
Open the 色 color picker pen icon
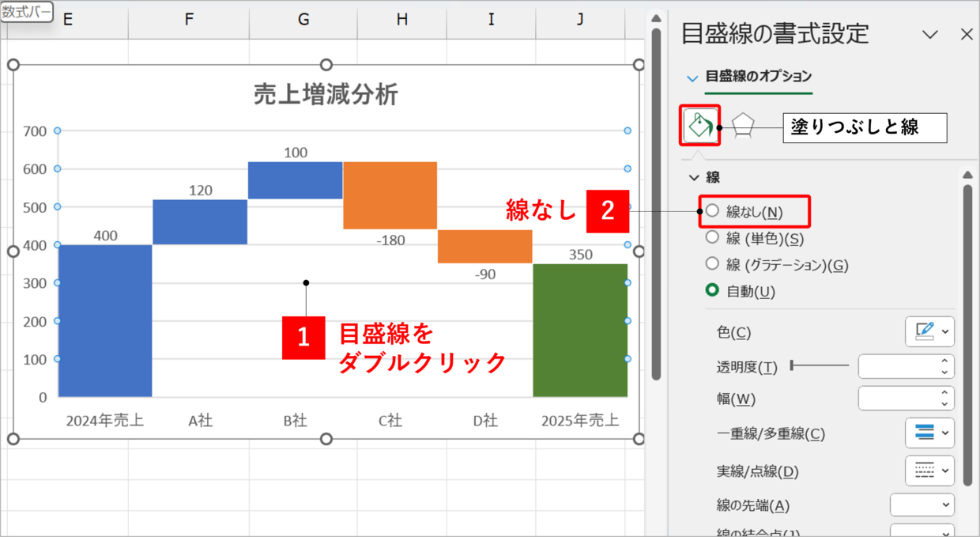coord(925,331)
